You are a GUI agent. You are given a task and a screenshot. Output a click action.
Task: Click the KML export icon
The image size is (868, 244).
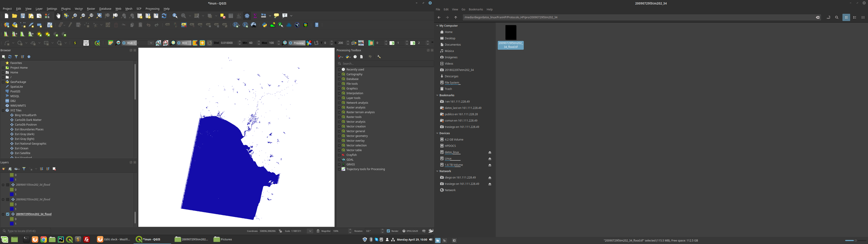(x=361, y=43)
